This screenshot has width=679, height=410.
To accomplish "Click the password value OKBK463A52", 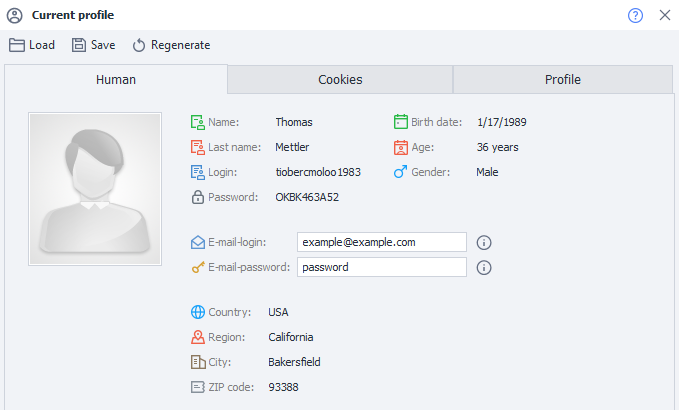I will (307, 197).
